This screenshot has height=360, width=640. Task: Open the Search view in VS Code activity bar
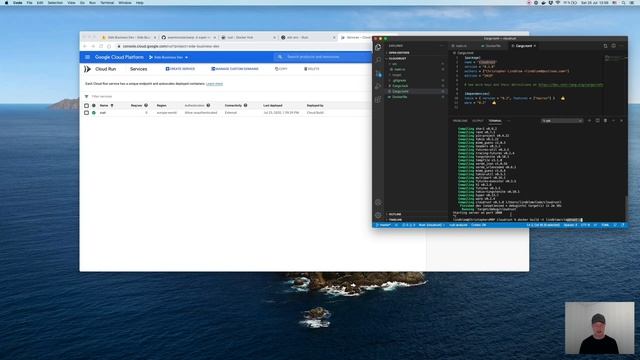(x=378, y=60)
